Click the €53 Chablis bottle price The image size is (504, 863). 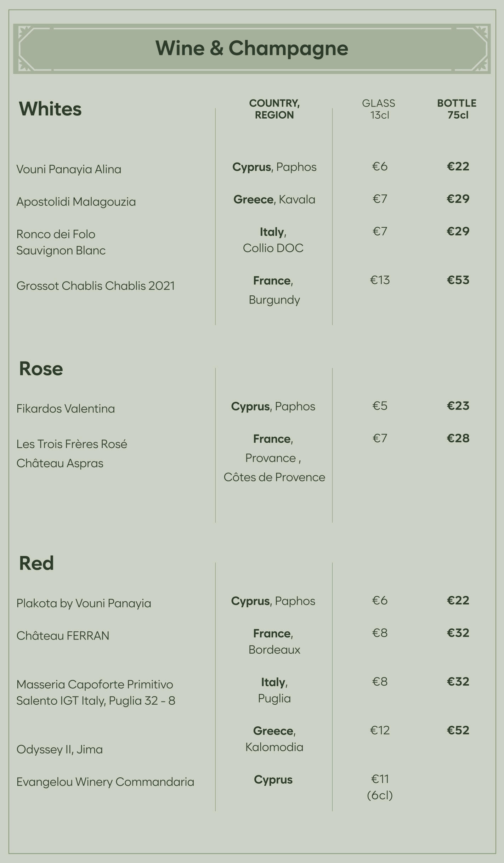coord(458,280)
